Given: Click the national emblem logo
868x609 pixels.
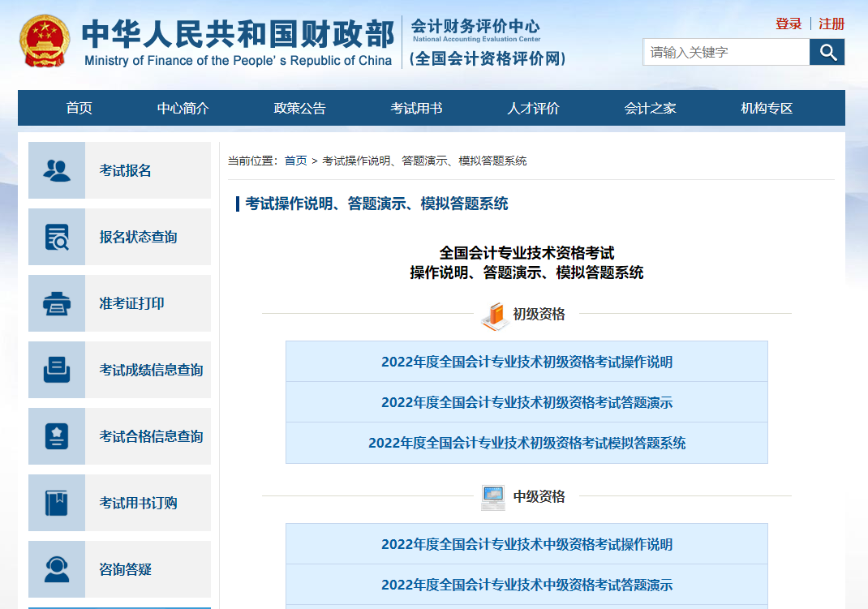Looking at the screenshot, I should 45,41.
